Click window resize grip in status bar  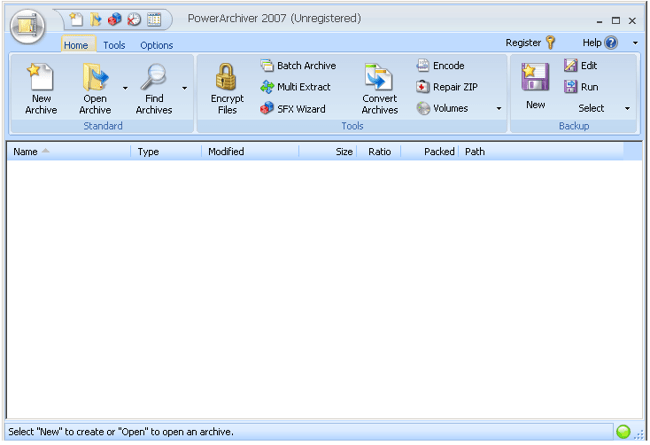[x=639, y=434]
